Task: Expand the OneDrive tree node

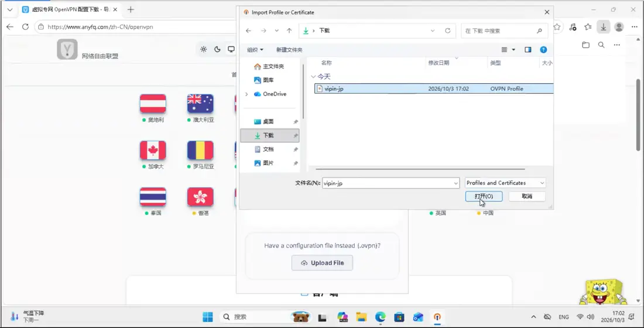Action: (x=246, y=94)
